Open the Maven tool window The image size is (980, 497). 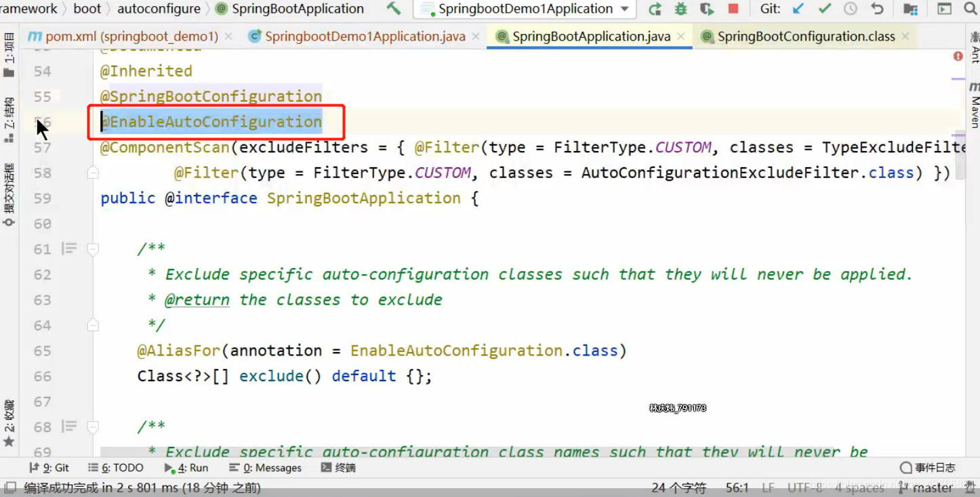tap(974, 106)
